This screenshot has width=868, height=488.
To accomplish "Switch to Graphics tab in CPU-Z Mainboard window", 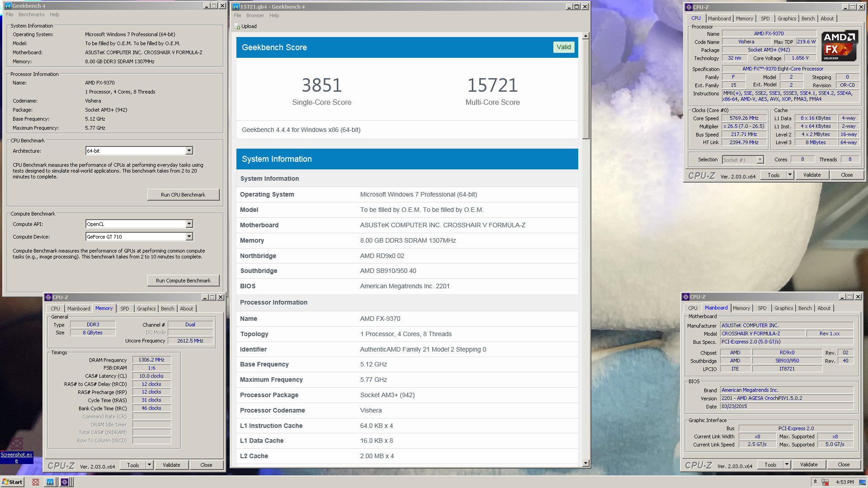I will point(783,308).
